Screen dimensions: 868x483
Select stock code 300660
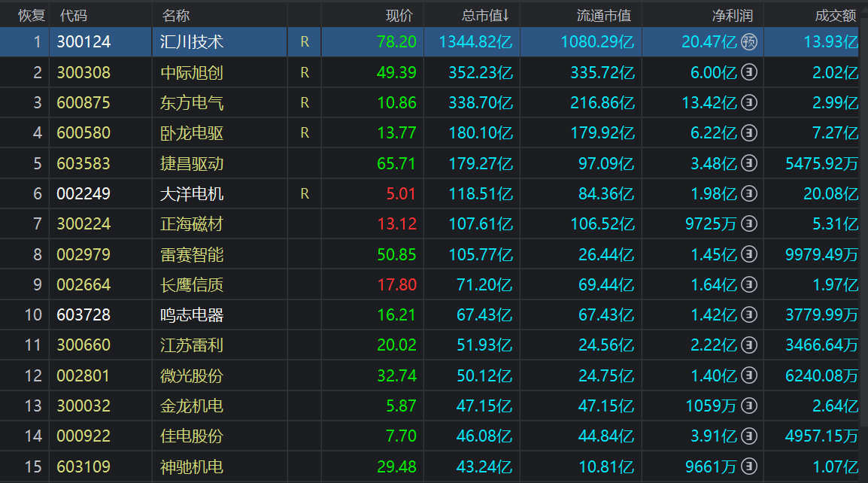(83, 345)
